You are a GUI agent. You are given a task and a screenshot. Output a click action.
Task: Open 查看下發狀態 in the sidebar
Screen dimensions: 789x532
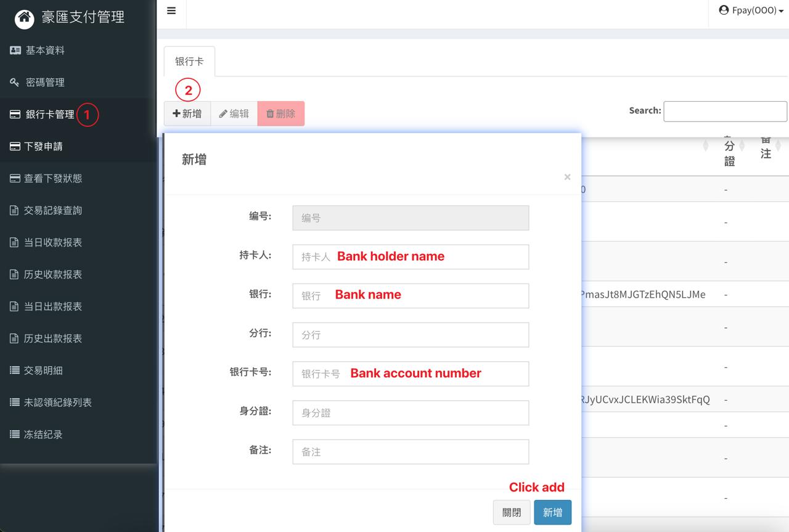pyautogui.click(x=52, y=179)
